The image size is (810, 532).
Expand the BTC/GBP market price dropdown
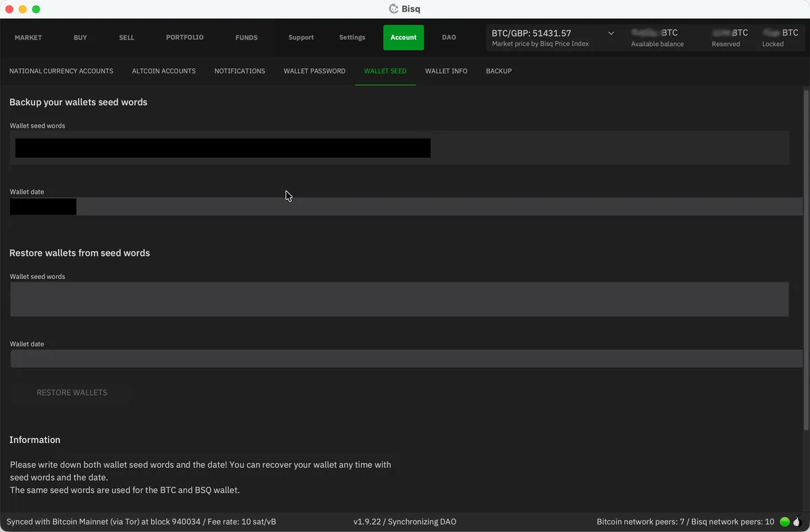pyautogui.click(x=611, y=33)
